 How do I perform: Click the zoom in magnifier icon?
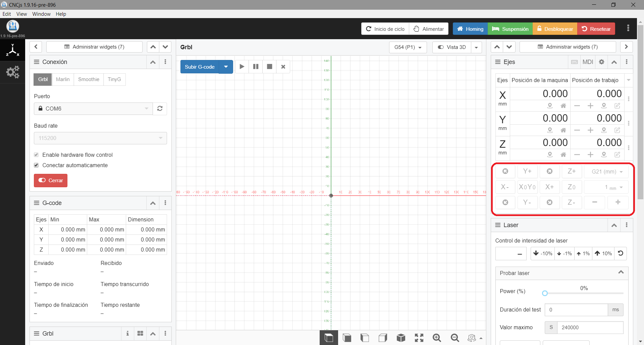(x=437, y=338)
